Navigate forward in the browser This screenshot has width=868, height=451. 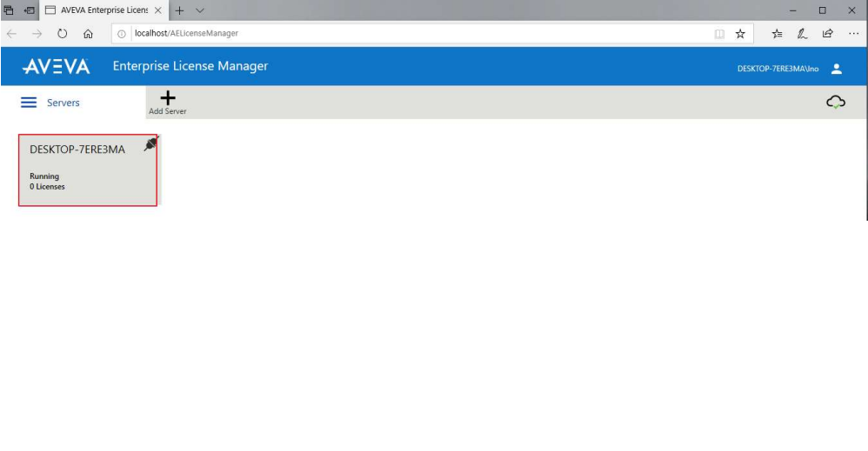pos(37,34)
